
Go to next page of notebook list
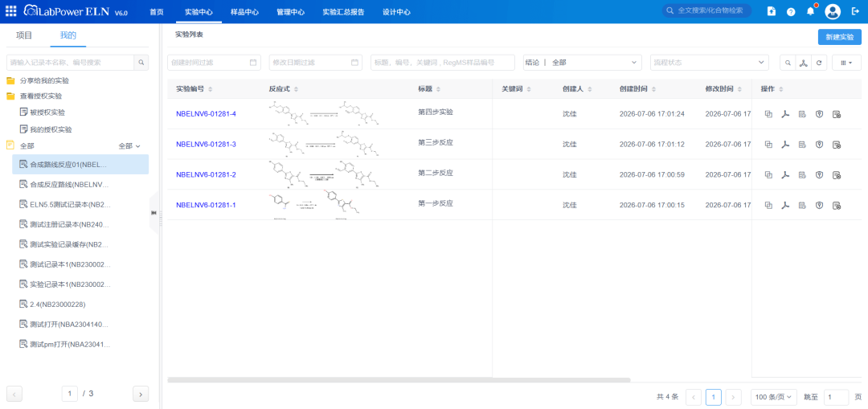pos(141,394)
